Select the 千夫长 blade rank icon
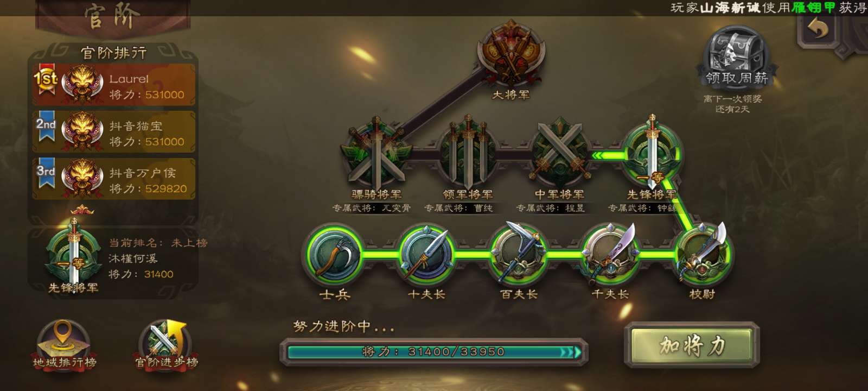 coord(611,254)
